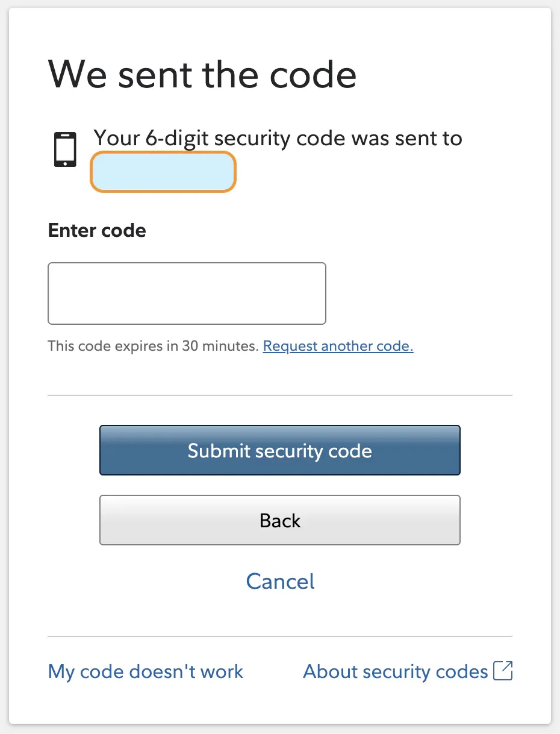The height and width of the screenshot is (734, 560).
Task: Click the empty security code entry box
Action: pos(187,293)
